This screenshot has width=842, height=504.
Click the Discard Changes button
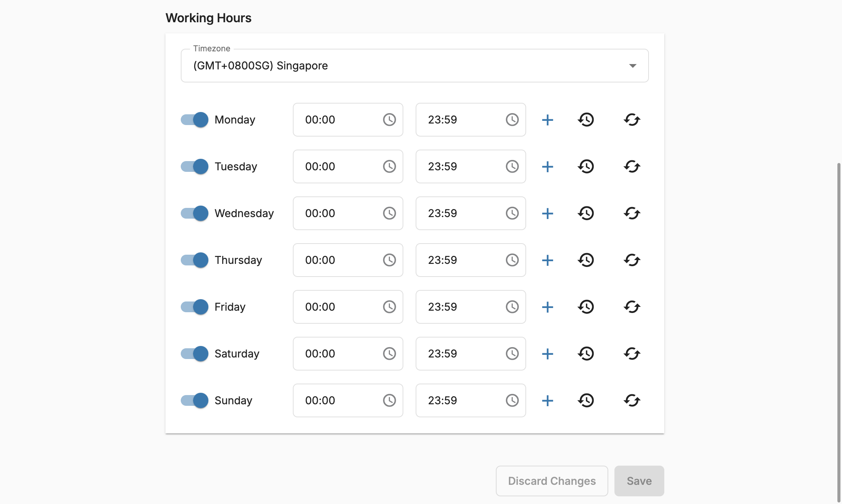click(552, 481)
